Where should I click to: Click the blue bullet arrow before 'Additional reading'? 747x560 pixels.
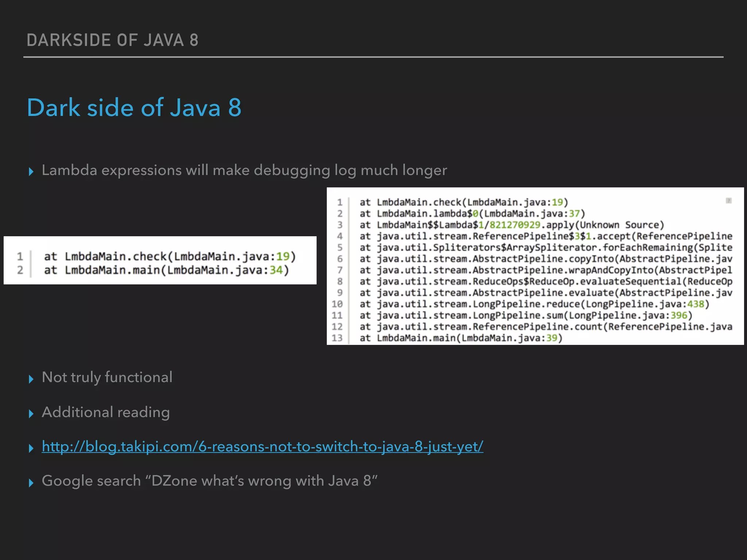click(31, 414)
